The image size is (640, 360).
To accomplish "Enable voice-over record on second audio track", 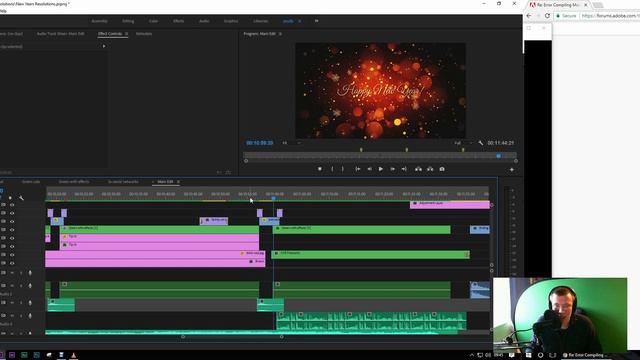I will (30, 286).
